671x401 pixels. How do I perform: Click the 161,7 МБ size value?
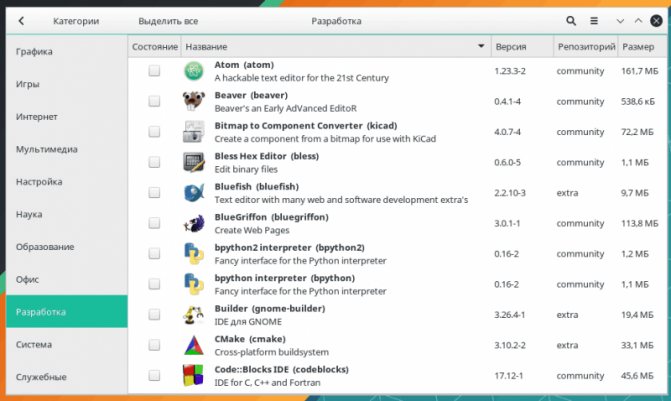(x=640, y=71)
